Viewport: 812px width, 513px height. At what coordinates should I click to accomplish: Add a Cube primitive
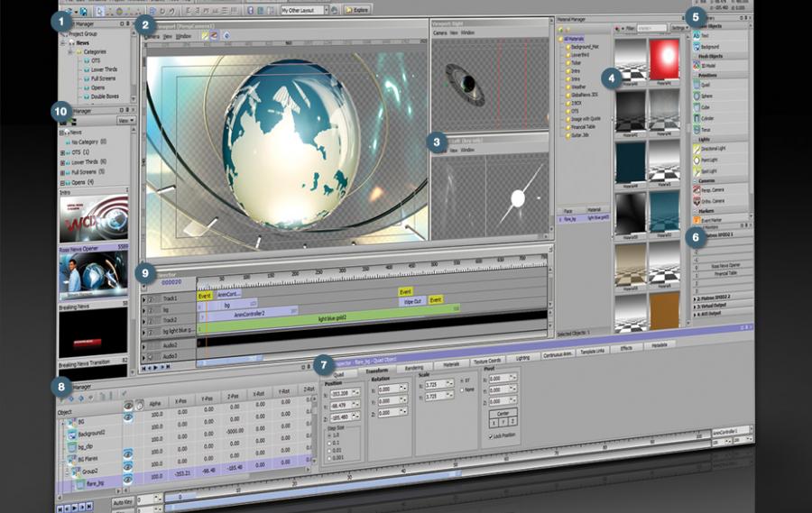click(x=697, y=107)
